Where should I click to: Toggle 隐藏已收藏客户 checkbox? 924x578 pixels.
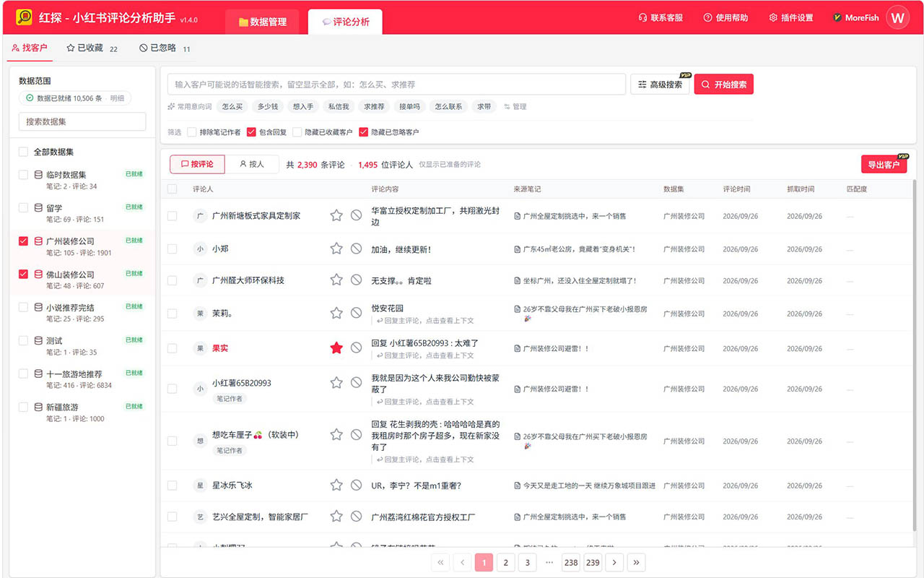click(297, 132)
